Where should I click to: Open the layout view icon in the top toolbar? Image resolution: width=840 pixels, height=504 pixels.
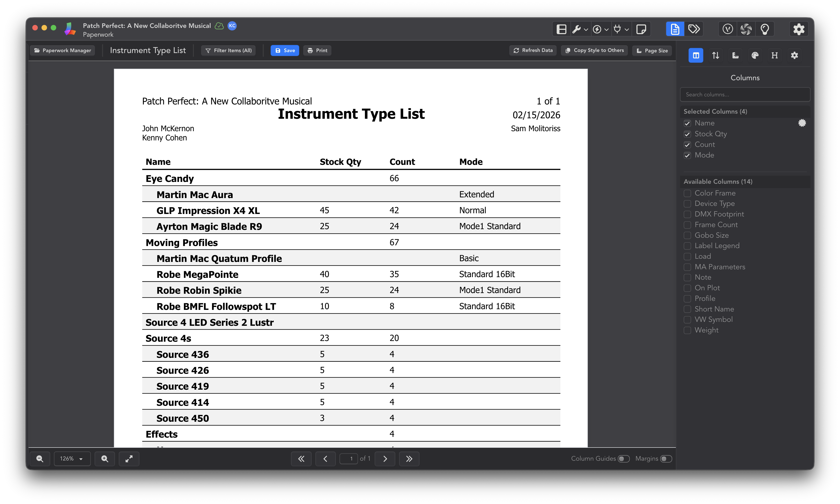[x=562, y=29]
